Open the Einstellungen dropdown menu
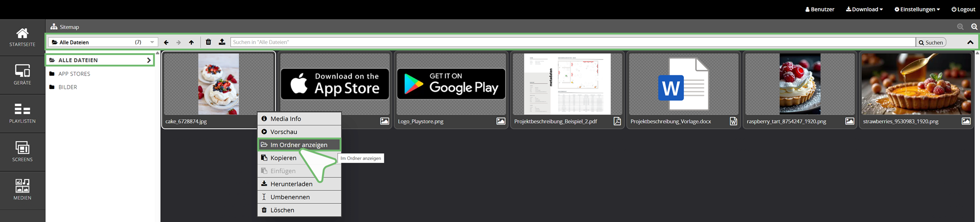The image size is (980, 222). (x=917, y=9)
